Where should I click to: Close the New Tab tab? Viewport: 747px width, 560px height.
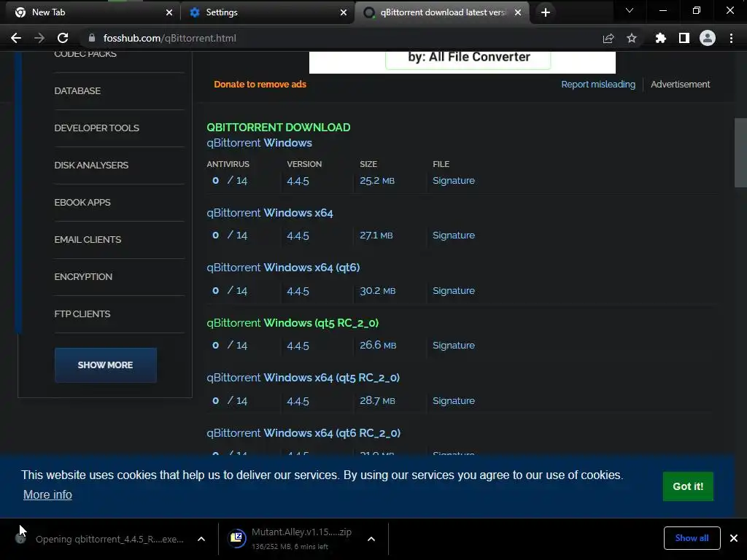pos(169,12)
